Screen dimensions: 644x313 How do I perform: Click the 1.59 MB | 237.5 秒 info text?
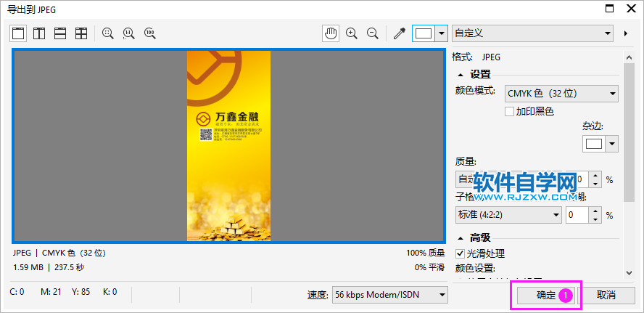click(49, 267)
